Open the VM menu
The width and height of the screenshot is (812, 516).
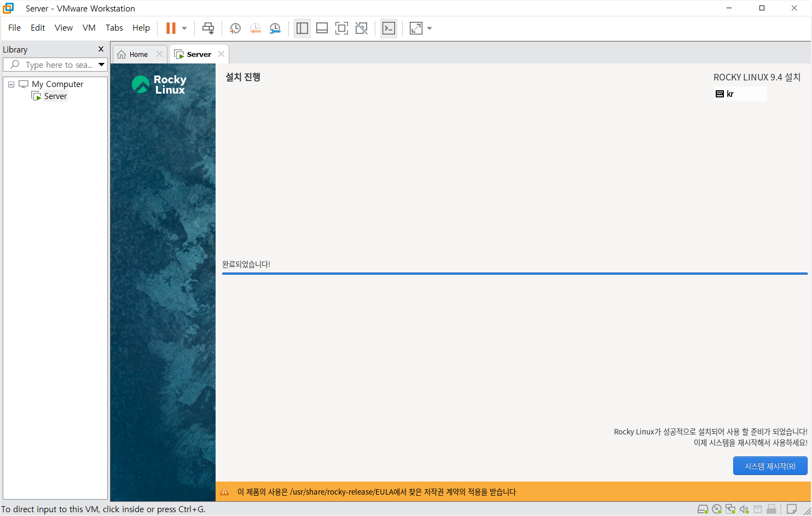click(89, 28)
